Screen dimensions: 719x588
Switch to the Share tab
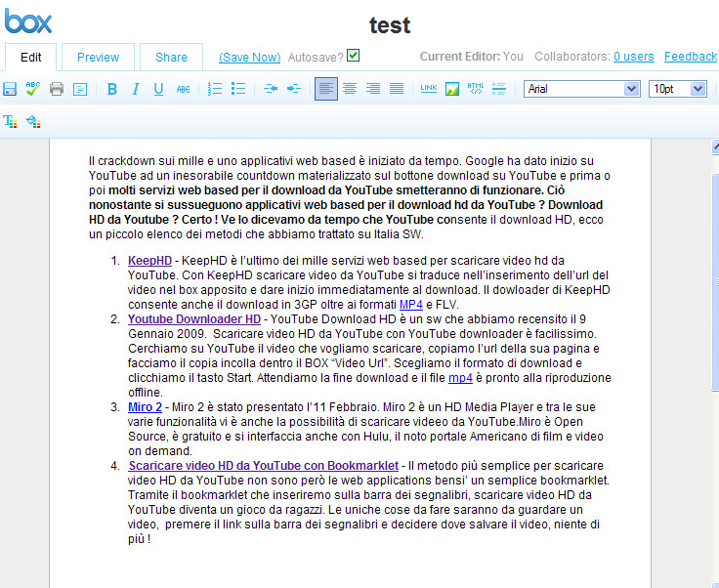tap(171, 58)
